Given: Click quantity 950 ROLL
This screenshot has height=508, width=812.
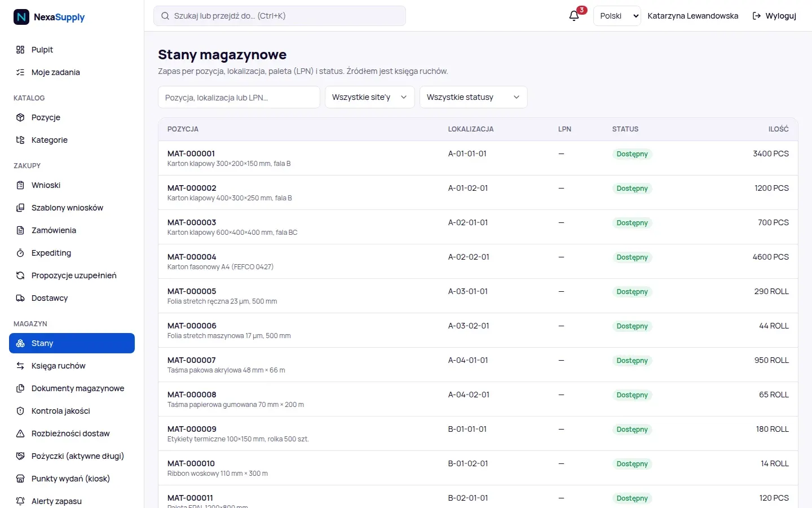Looking at the screenshot, I should click(771, 360).
